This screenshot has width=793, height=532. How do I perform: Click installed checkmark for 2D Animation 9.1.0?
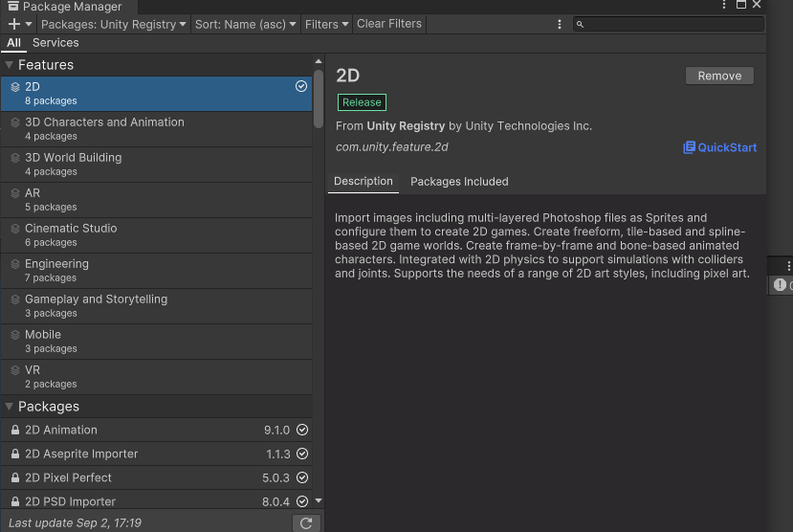pos(302,430)
